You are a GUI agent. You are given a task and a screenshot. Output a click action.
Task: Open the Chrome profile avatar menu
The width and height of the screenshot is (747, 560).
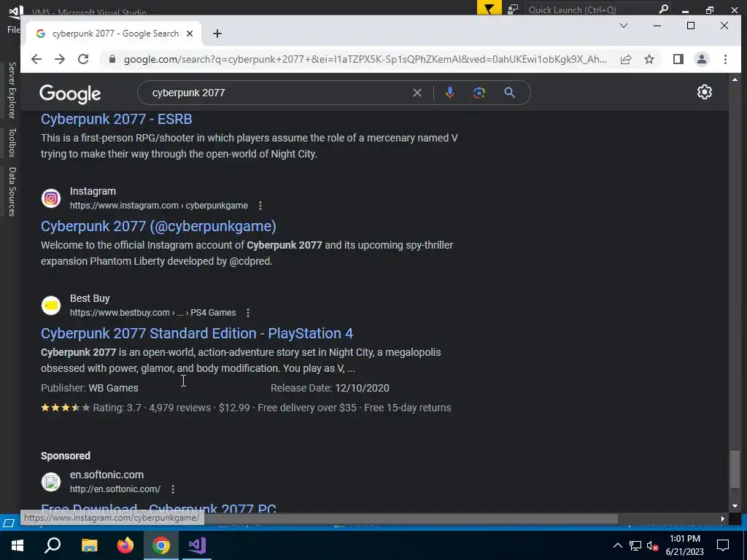702,59
